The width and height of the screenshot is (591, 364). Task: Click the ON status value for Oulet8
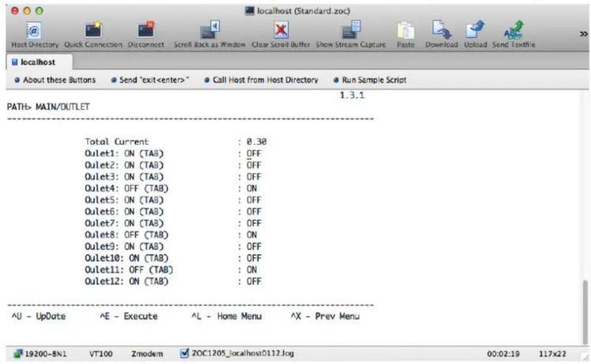point(252,235)
